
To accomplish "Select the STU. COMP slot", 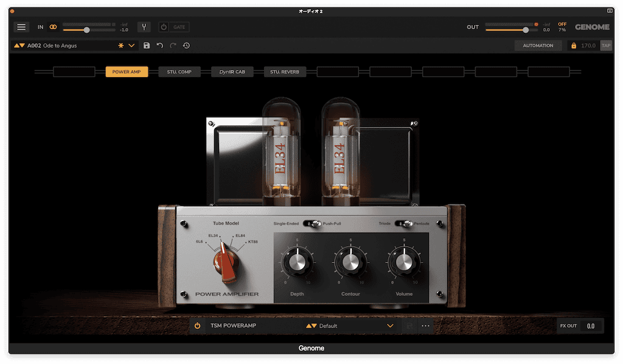I will point(179,72).
